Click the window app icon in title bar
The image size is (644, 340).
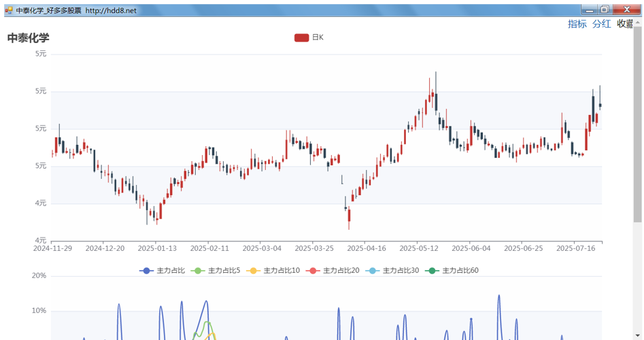[x=9, y=10]
